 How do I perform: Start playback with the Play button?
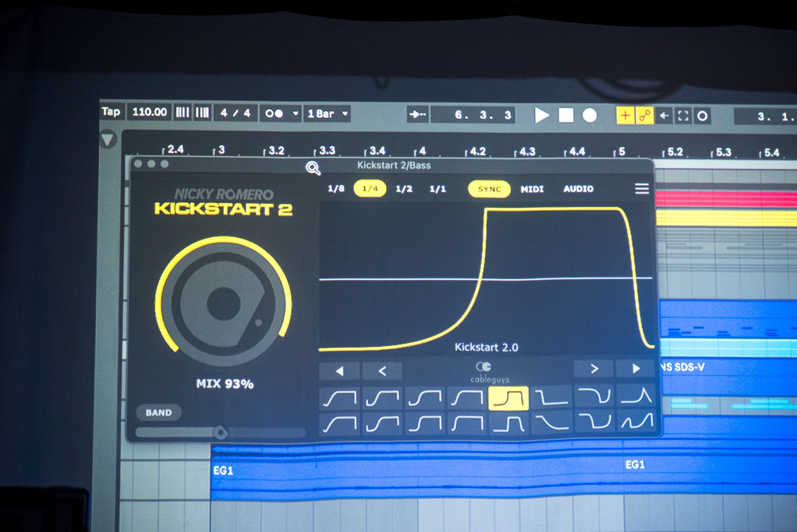(x=541, y=116)
